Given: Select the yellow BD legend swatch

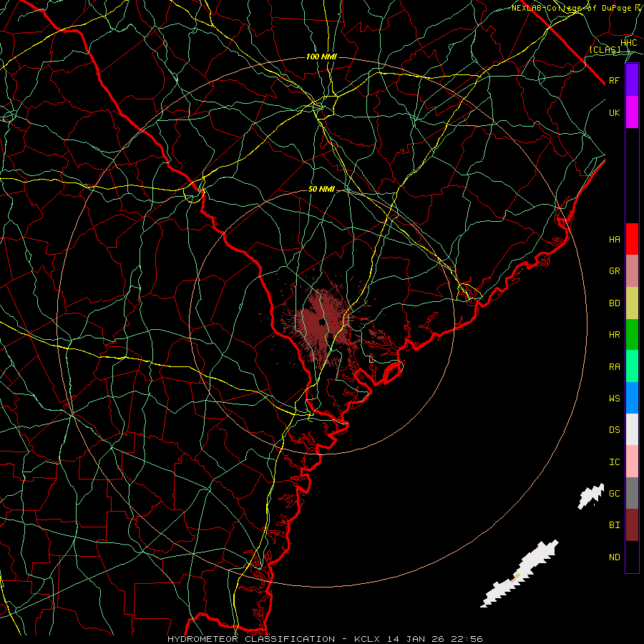Looking at the screenshot, I should click(632, 303).
